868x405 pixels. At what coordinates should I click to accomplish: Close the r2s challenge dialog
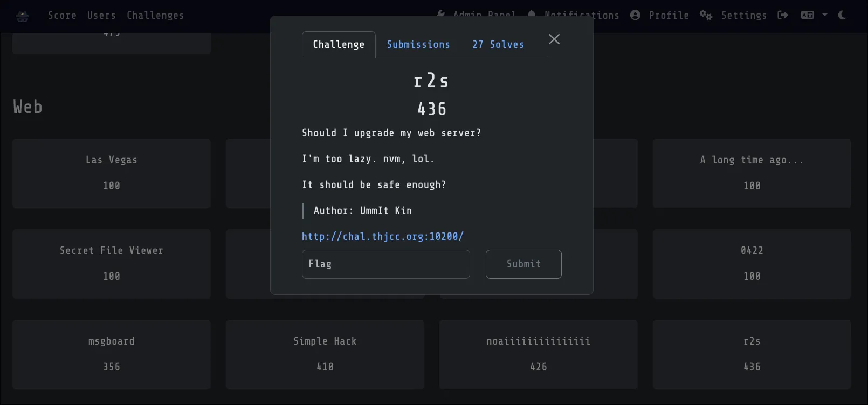(554, 39)
